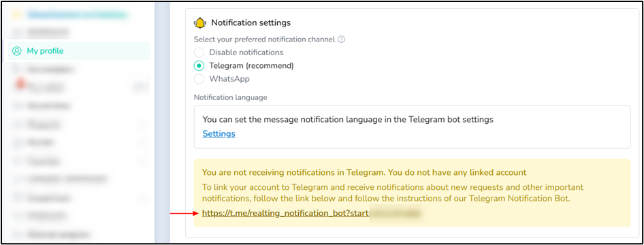Click the Notification language message box

point(412,127)
